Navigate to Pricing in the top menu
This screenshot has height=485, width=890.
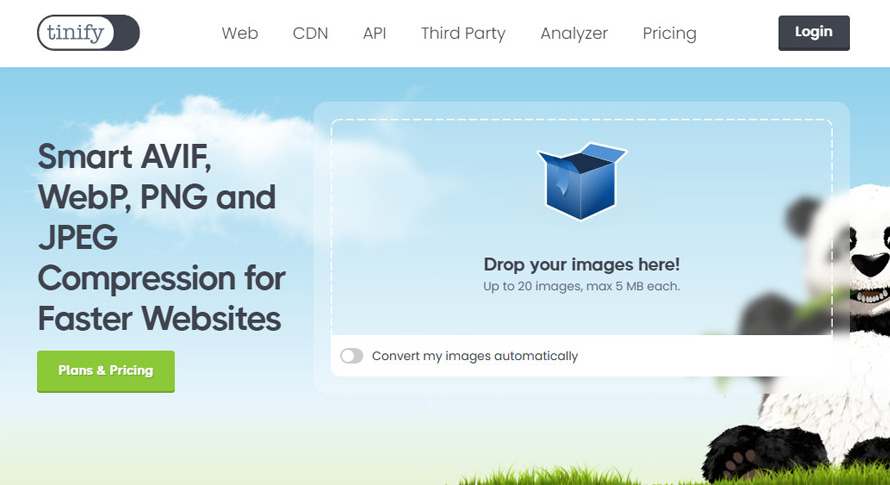pos(669,33)
